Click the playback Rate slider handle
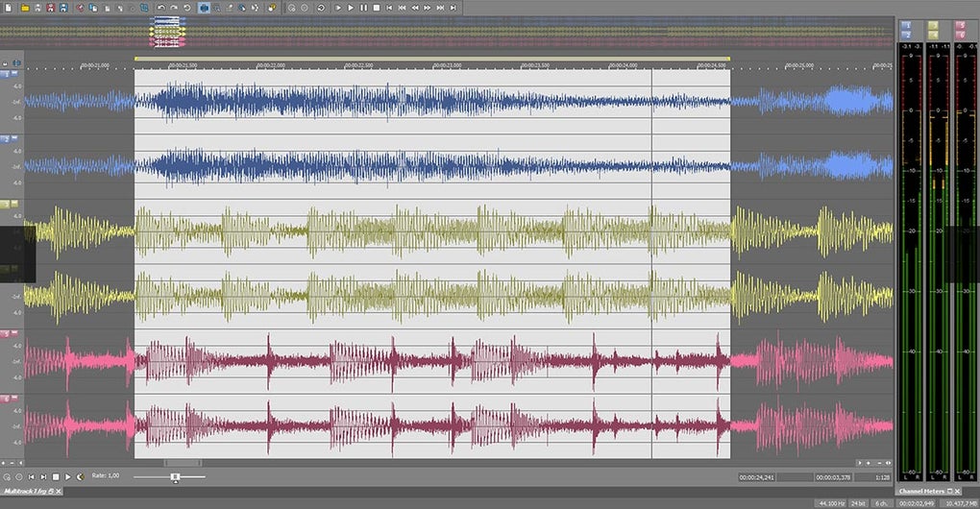This screenshot has width=980, height=509. (175, 476)
